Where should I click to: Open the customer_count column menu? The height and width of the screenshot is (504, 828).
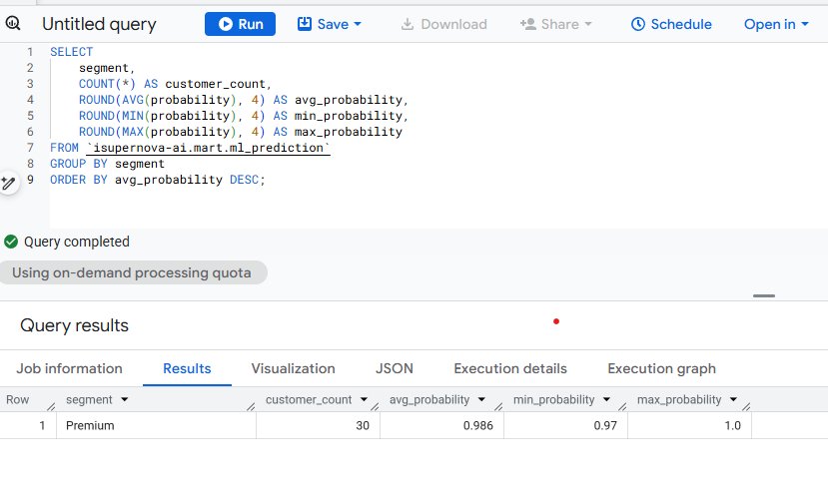tap(364, 399)
